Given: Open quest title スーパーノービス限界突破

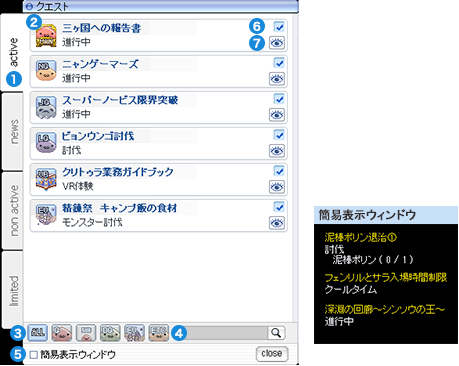Looking at the screenshot, I should (x=120, y=100).
